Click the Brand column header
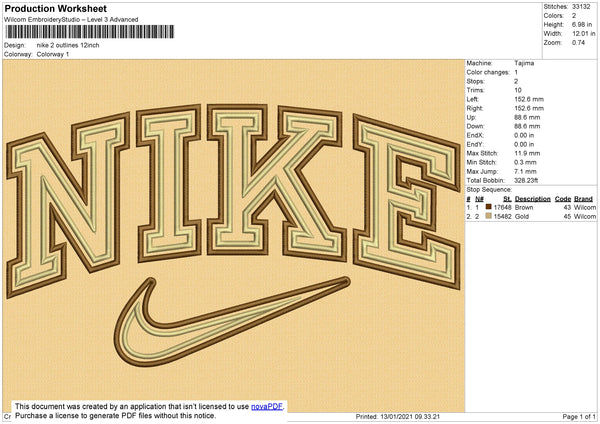 (x=583, y=199)
